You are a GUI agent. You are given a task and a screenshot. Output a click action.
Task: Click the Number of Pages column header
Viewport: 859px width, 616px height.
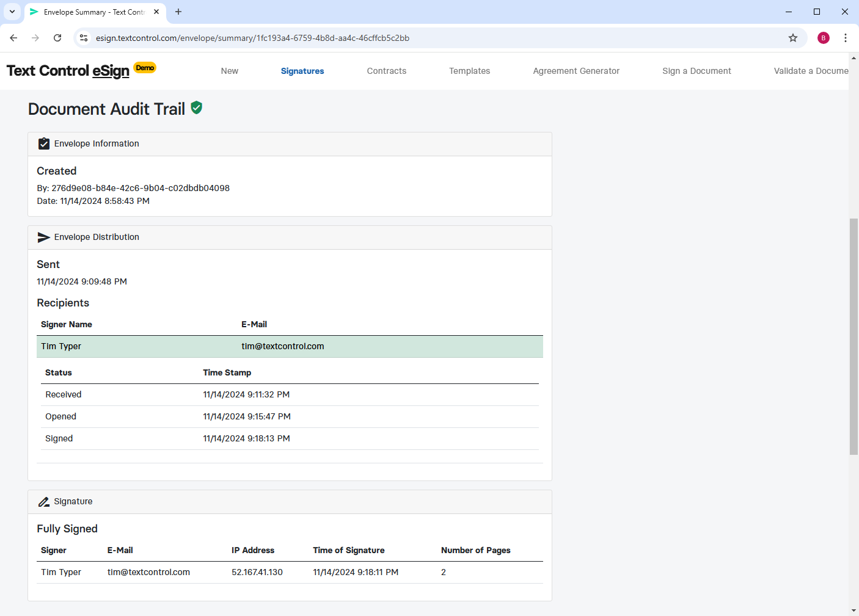(x=476, y=550)
